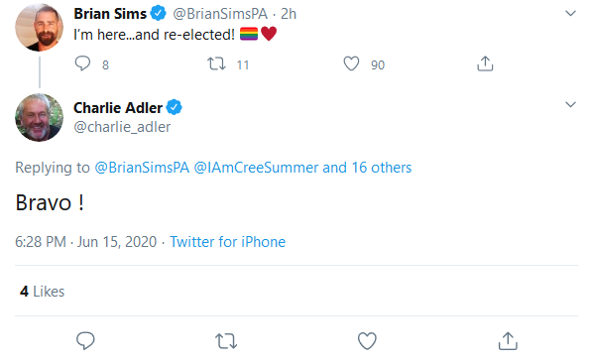Like Charlie Adler's Bravo tweet
Image resolution: width=593 pixels, height=364 pixels.
click(x=367, y=340)
